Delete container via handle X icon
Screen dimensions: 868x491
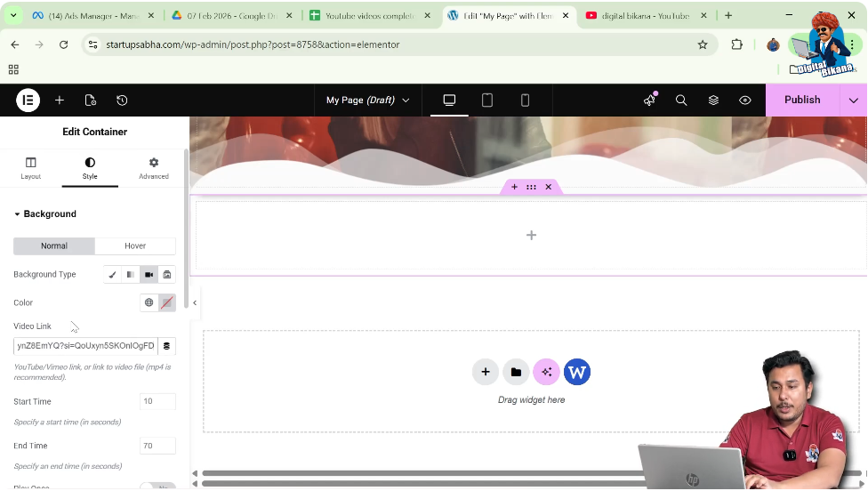(549, 187)
